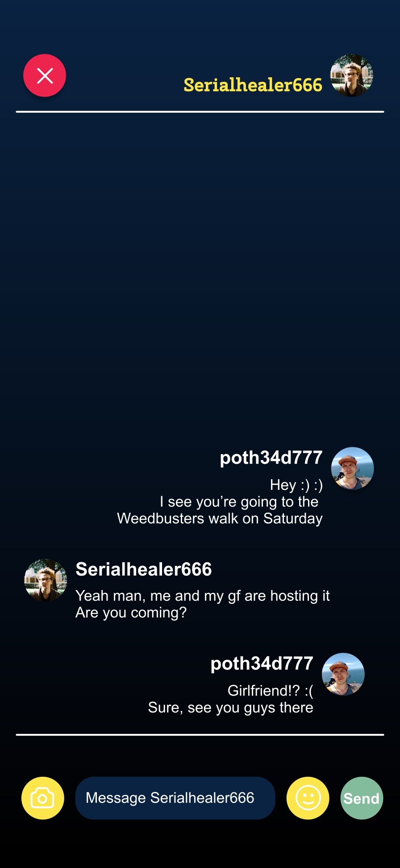400x868 pixels.
Task: Open the camera icon to attach photo
Action: tap(43, 798)
